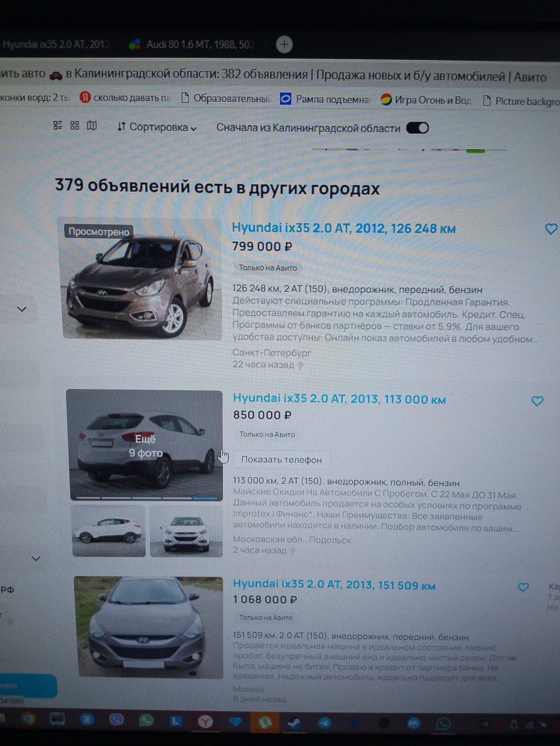Image resolution: width=560 pixels, height=746 pixels.
Task: Open bookmark сколько давать
Action: tap(125, 98)
